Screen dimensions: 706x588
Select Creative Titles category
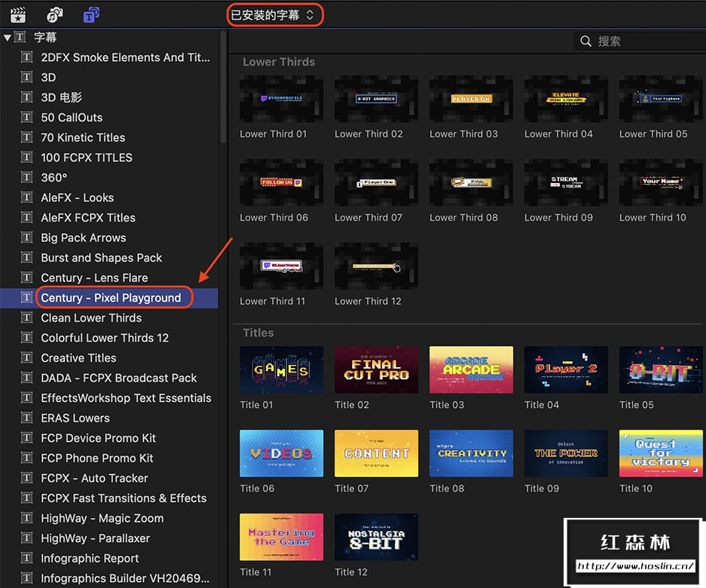coord(109,358)
